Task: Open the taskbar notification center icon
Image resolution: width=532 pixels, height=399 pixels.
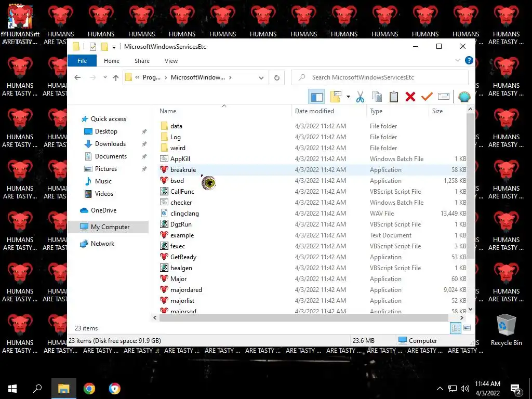Action: point(516,389)
